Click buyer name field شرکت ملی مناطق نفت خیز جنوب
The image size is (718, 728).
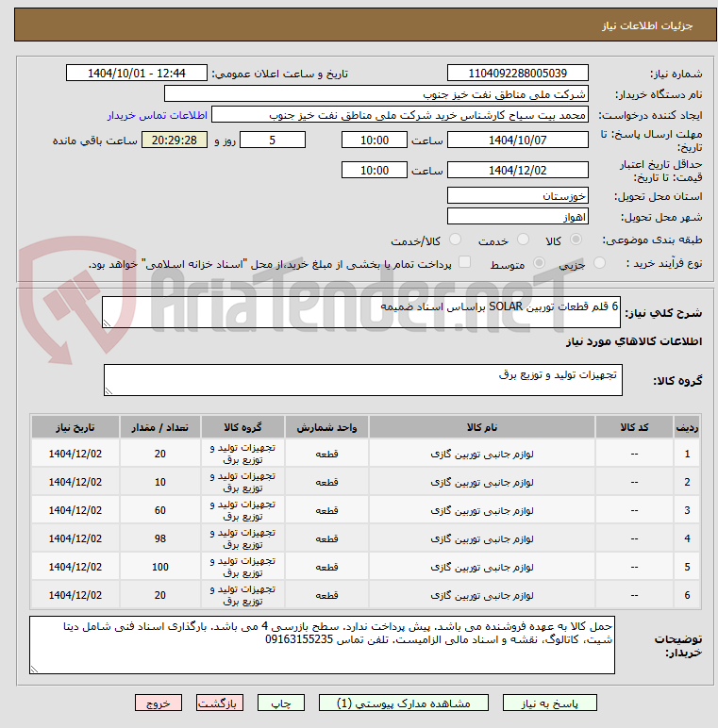click(x=376, y=94)
